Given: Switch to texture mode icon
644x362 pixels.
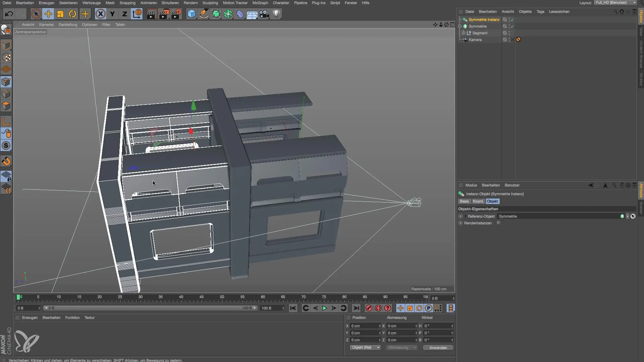Looking at the screenshot, I should 6,57.
